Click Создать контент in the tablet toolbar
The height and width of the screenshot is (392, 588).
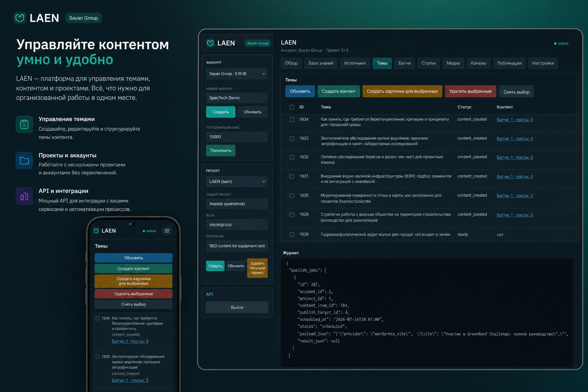(339, 91)
